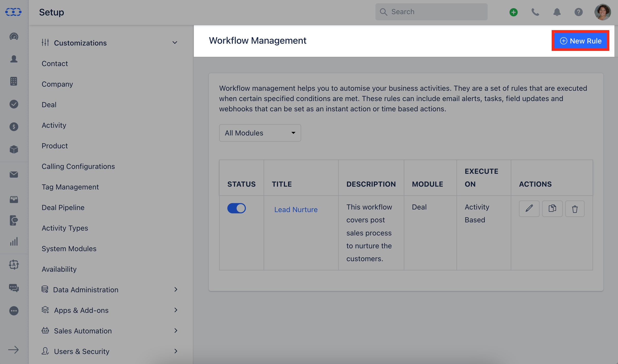Screen dimensions: 618x364
Task: Open the All Modules dropdown
Action: pos(260,133)
